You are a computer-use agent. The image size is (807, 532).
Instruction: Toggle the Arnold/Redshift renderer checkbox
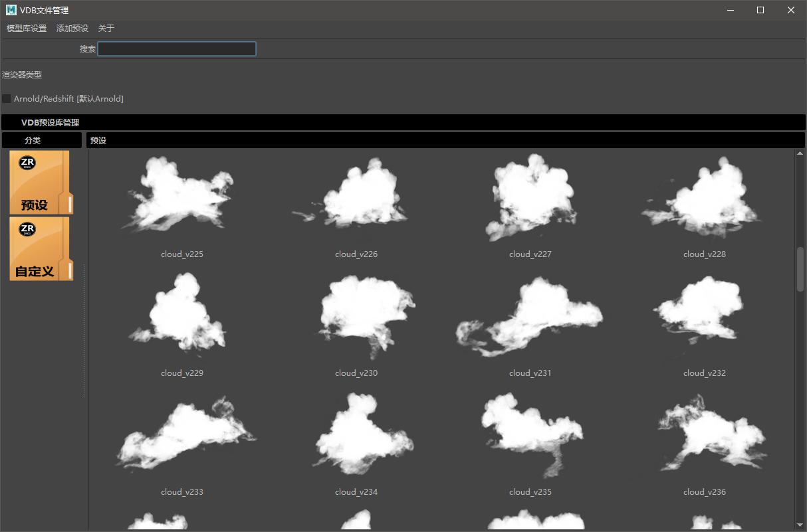pyautogui.click(x=7, y=99)
